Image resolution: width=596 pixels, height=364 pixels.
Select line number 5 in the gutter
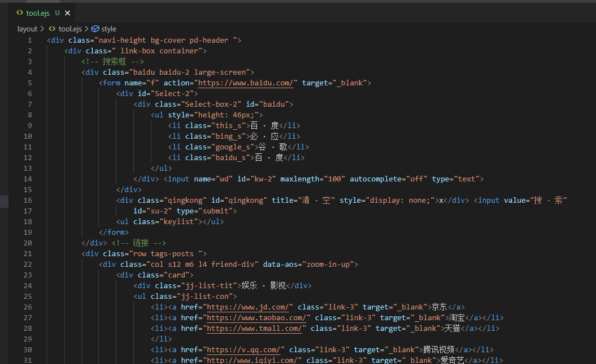(30, 83)
